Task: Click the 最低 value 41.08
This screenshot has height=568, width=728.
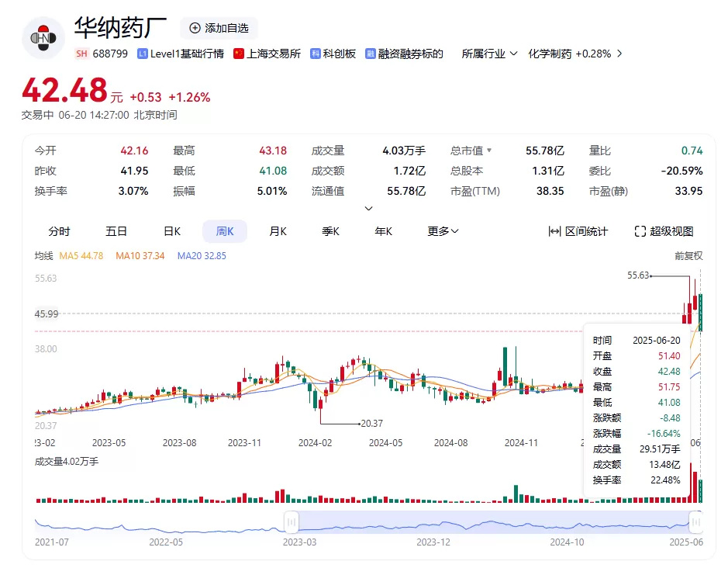Action: [x=273, y=171]
